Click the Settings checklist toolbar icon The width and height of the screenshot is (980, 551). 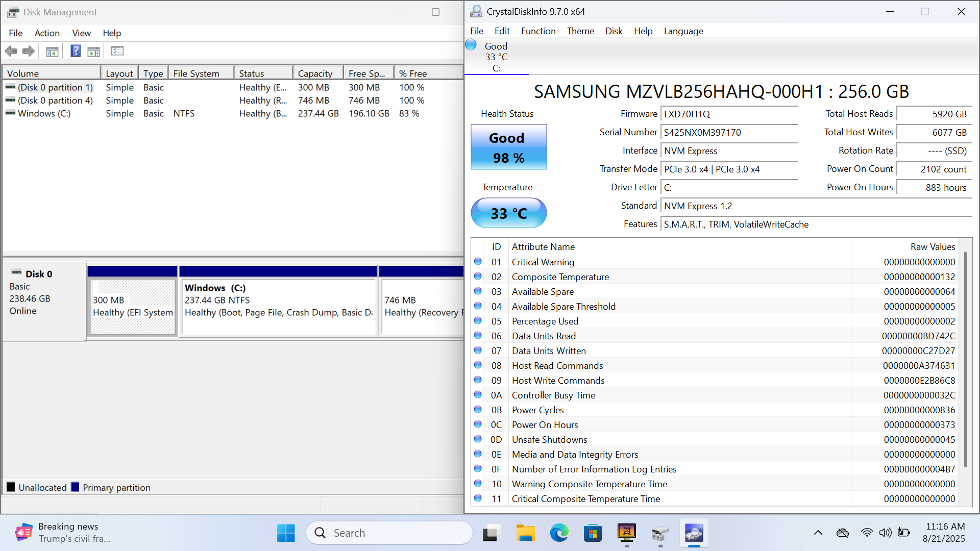point(117,51)
